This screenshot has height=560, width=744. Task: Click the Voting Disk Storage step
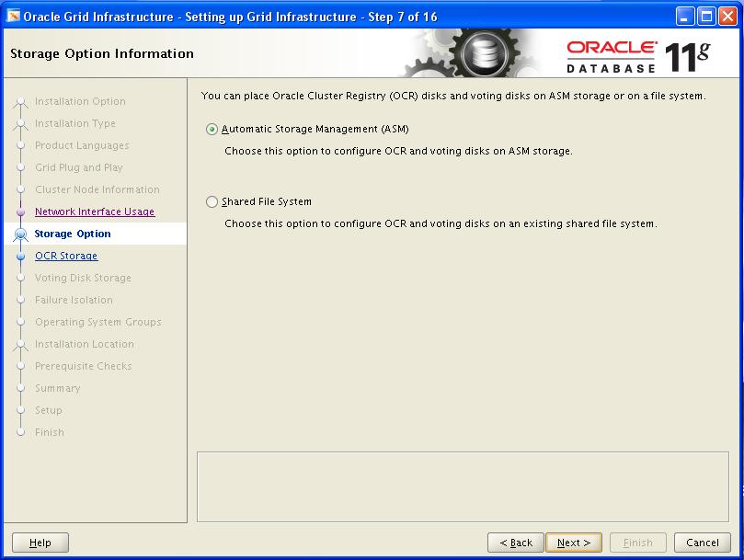coord(83,278)
